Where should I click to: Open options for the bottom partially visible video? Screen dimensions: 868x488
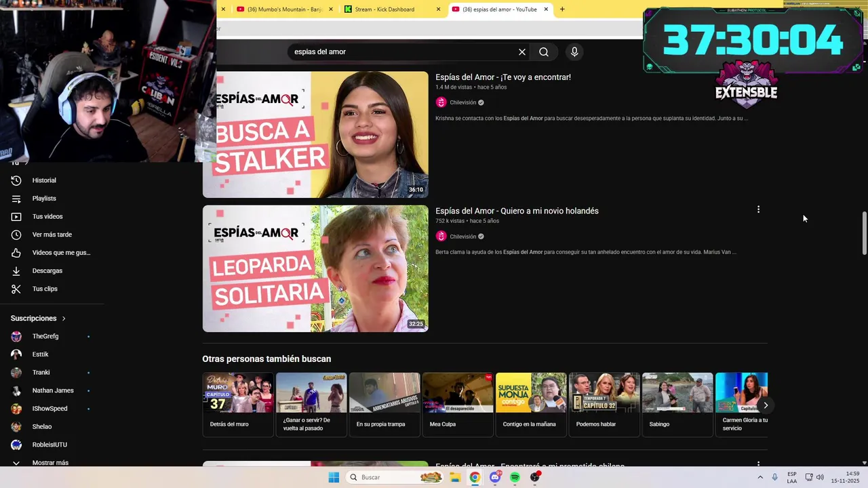[x=758, y=464]
